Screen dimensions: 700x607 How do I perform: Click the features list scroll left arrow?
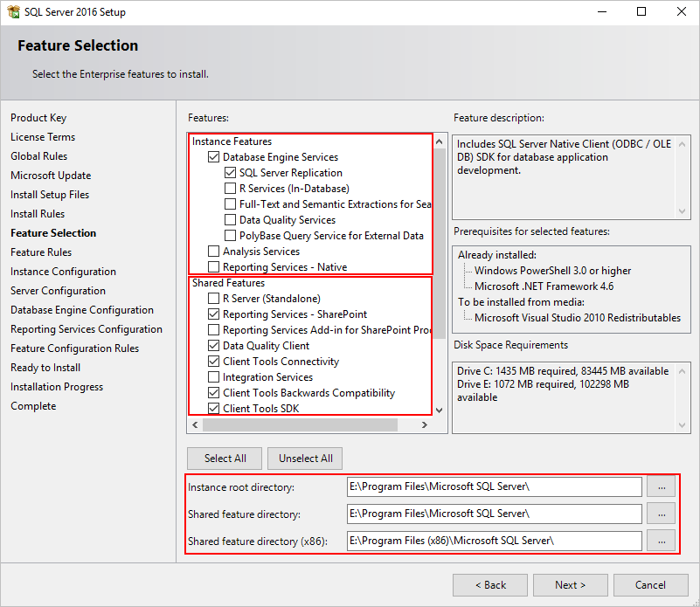point(195,424)
